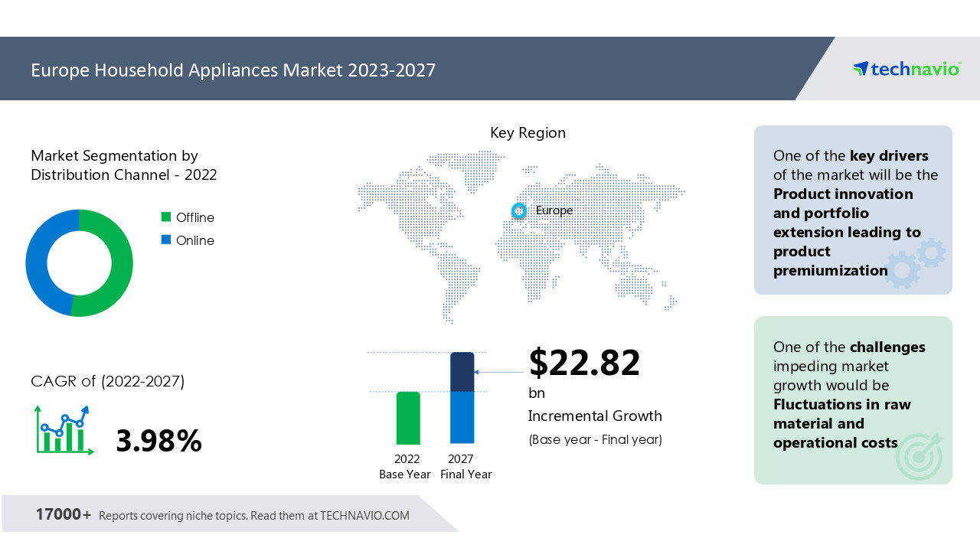Image resolution: width=980 pixels, height=551 pixels.
Task: Click the dark blue top of 2027 bar
Action: pos(462,372)
